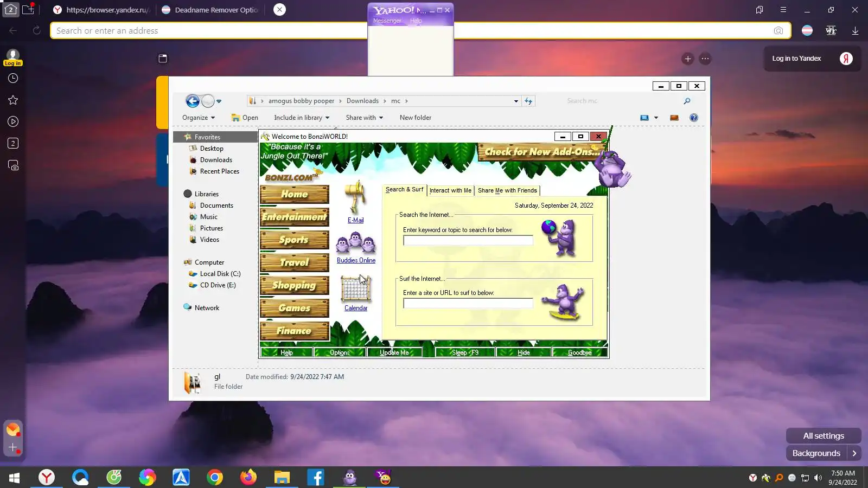Select Local Disk (C:) in navigation pane
This screenshot has height=488, width=868.
pyautogui.click(x=220, y=274)
